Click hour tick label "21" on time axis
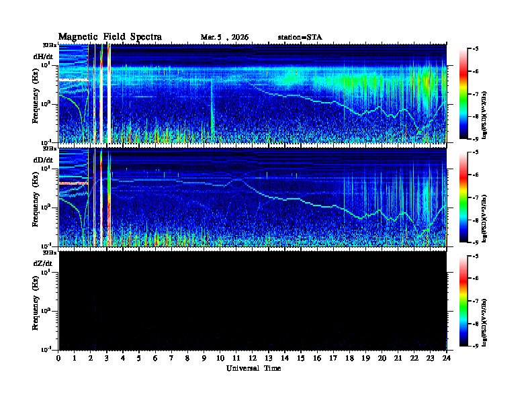 point(398,359)
